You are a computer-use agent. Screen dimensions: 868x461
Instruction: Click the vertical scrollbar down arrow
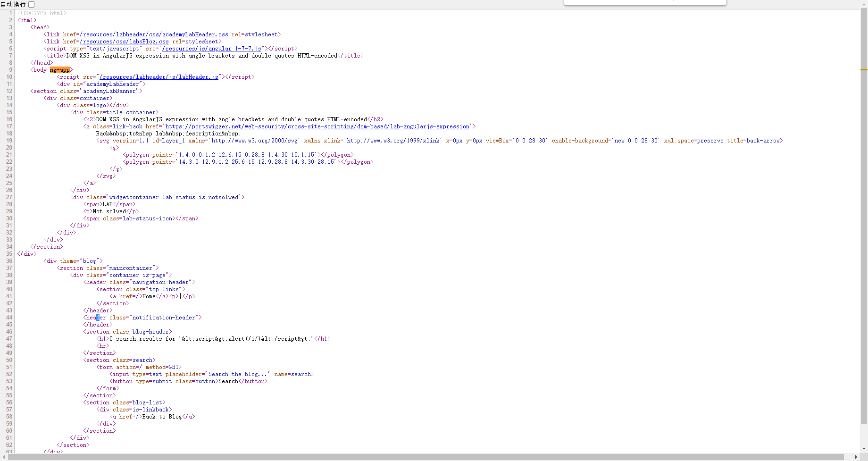pyautogui.click(x=864, y=449)
